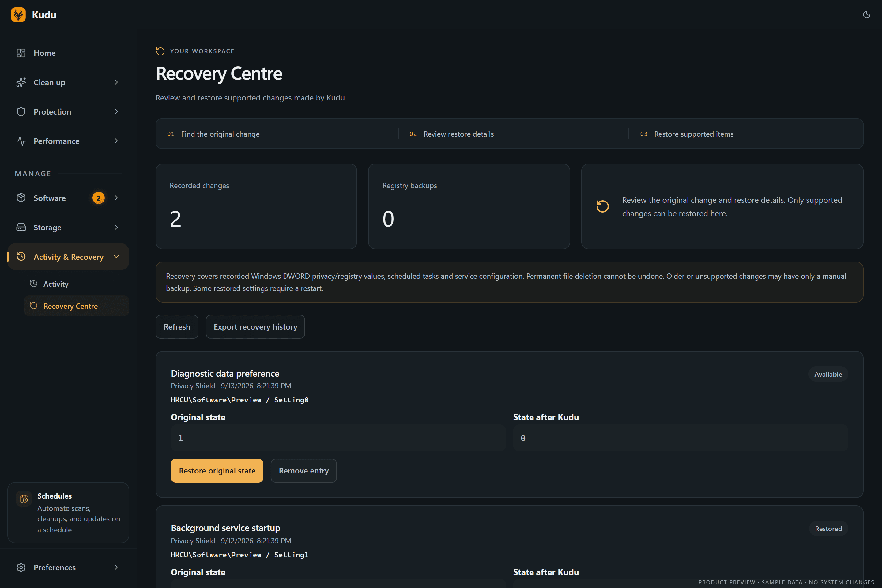Screen dimensions: 882x588
Task: Click the Registry backups card
Action: coord(469,206)
